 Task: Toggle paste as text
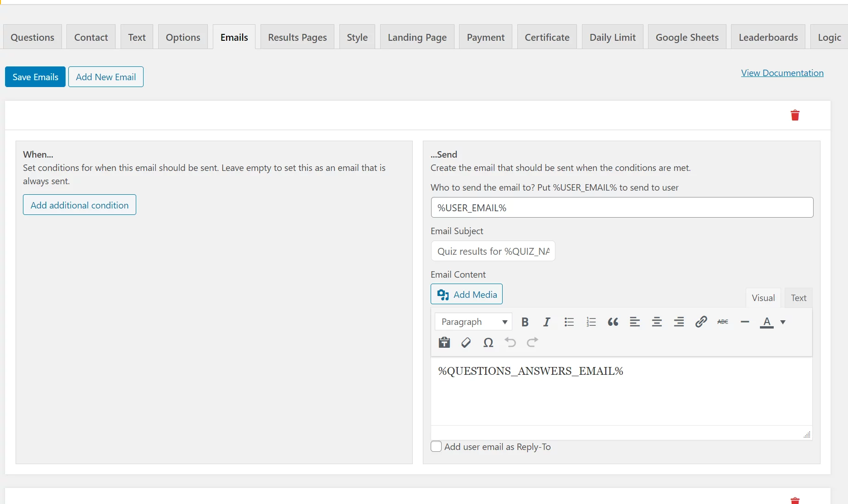[x=444, y=342]
